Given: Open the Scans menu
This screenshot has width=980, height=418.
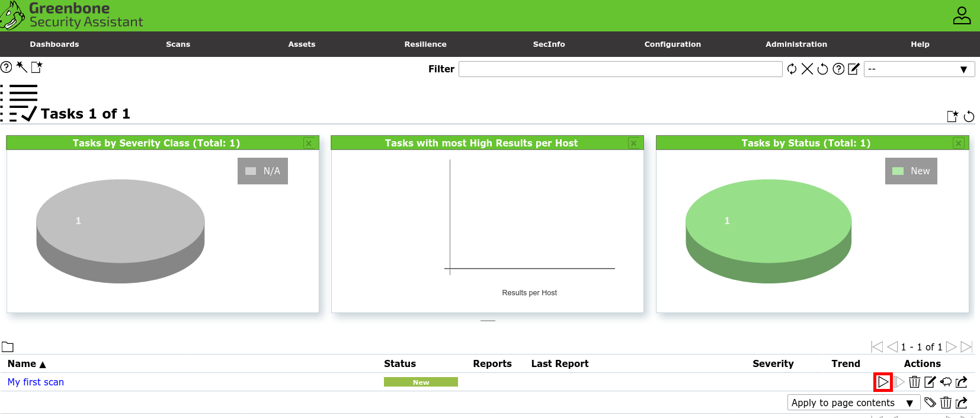Looking at the screenshot, I should click(x=178, y=44).
